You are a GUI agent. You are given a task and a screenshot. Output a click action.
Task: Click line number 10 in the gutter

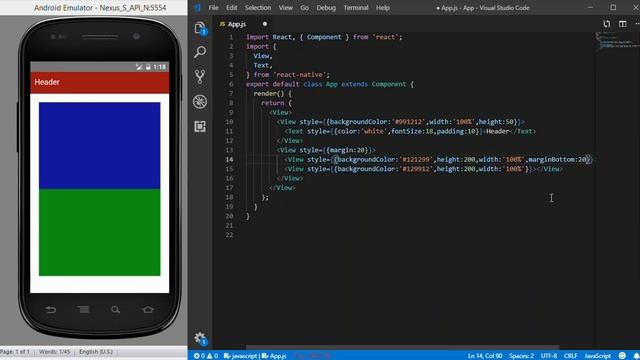229,122
